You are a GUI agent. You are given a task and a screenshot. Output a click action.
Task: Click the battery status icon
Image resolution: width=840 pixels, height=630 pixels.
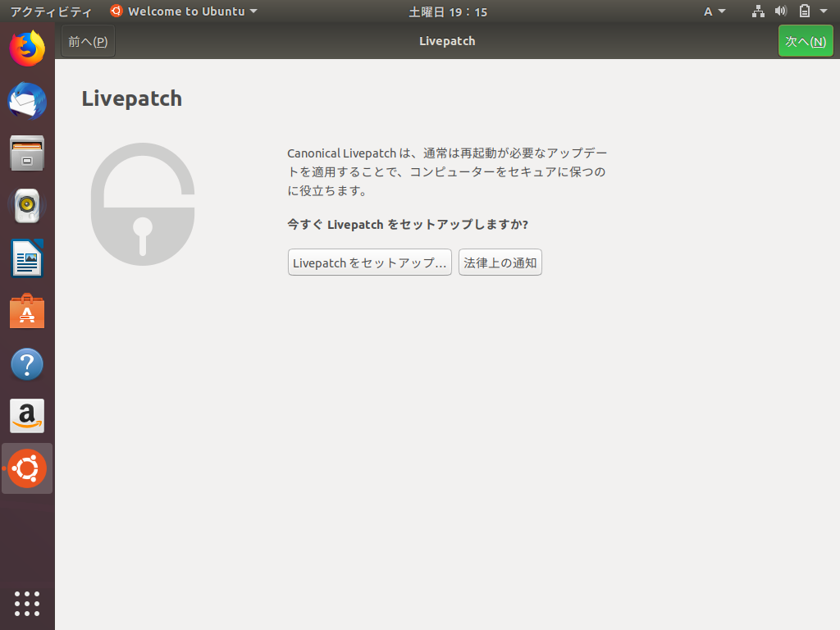click(x=805, y=11)
